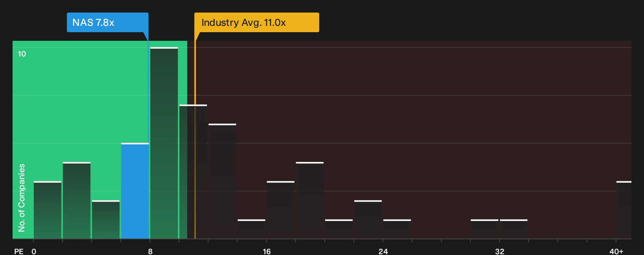Click the first histogram bar at PE 0

tap(48, 210)
